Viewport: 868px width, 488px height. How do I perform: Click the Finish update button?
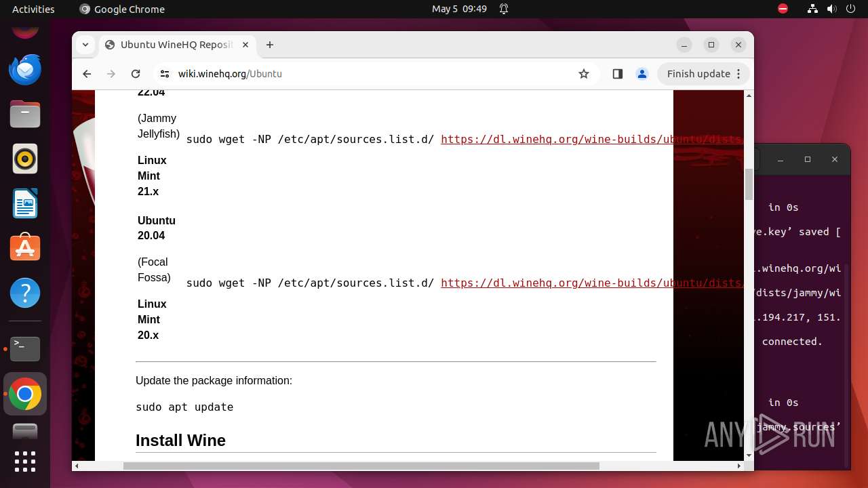[704, 74]
